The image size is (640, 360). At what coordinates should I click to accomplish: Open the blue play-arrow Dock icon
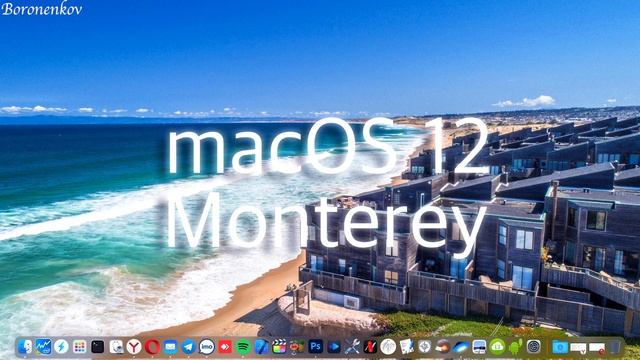pyautogui.click(x=333, y=347)
